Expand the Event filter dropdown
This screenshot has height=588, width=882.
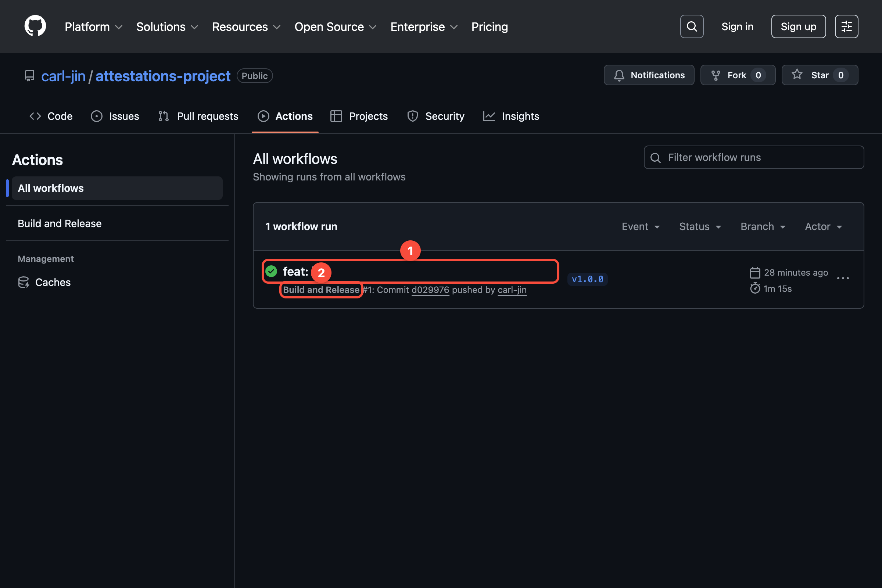pos(640,226)
